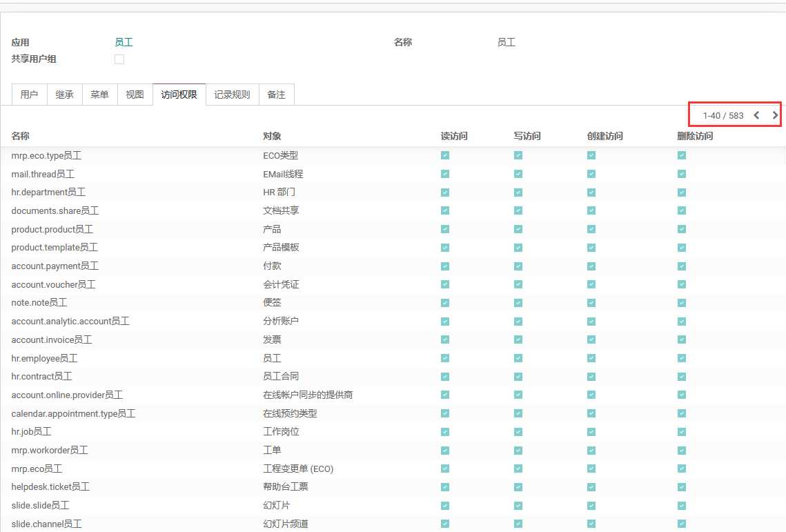Toggle delete access for slide.slide员工

[x=682, y=505]
